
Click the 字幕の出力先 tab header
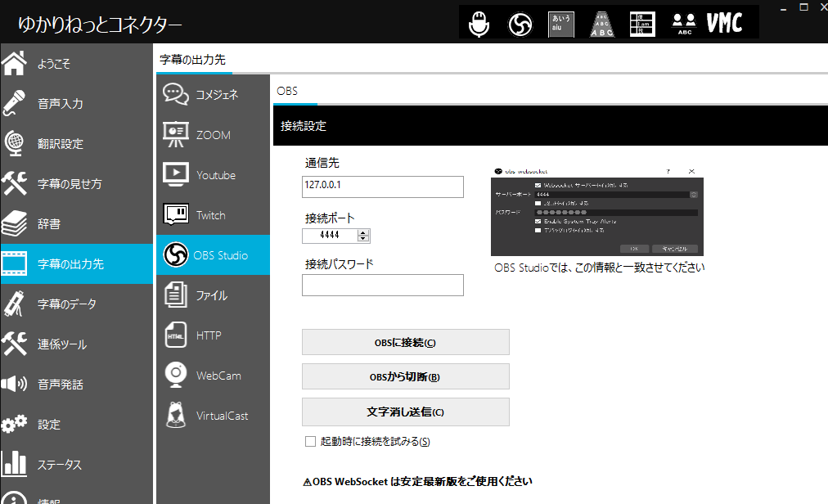point(193,61)
